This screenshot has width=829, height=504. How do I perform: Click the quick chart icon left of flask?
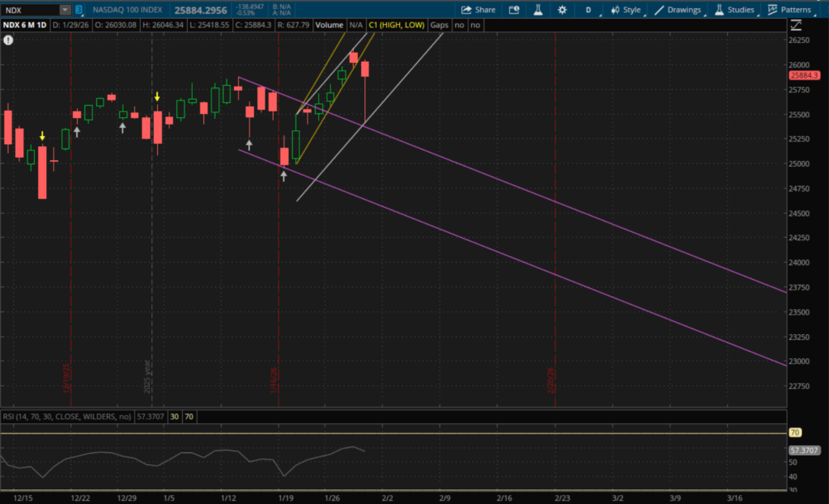pos(515,10)
